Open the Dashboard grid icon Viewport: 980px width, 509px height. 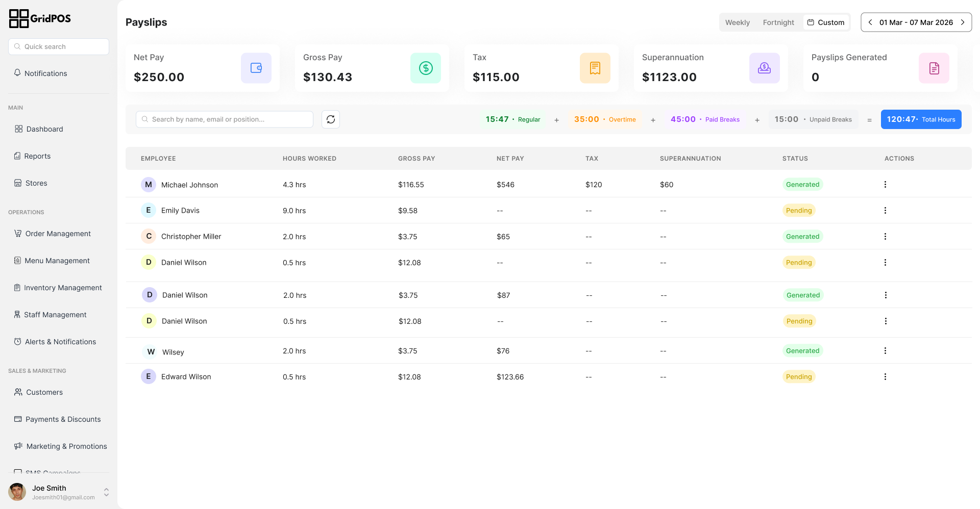coord(18,129)
